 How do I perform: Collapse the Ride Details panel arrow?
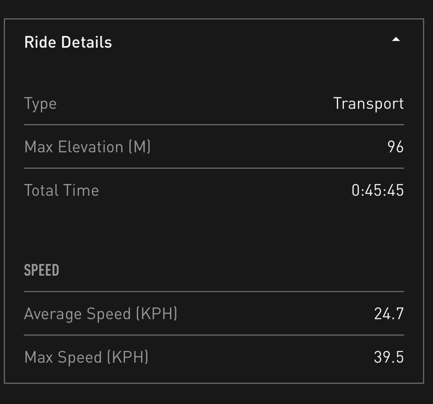[396, 40]
